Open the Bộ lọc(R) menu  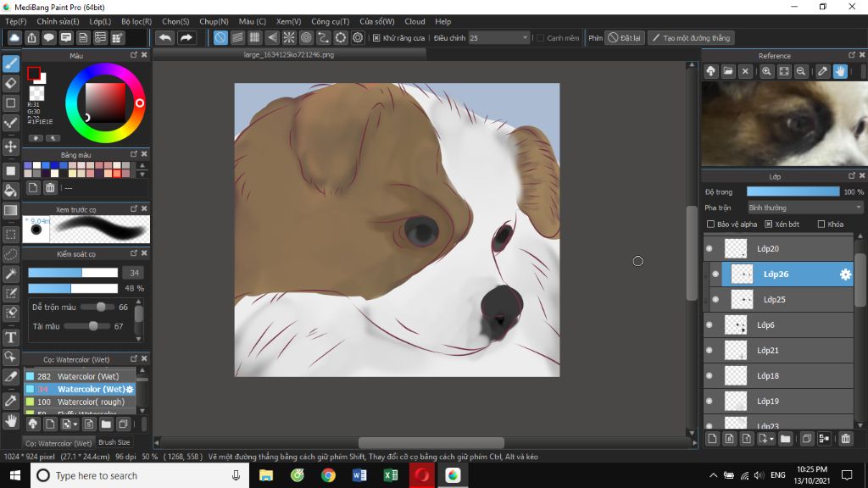(x=136, y=21)
